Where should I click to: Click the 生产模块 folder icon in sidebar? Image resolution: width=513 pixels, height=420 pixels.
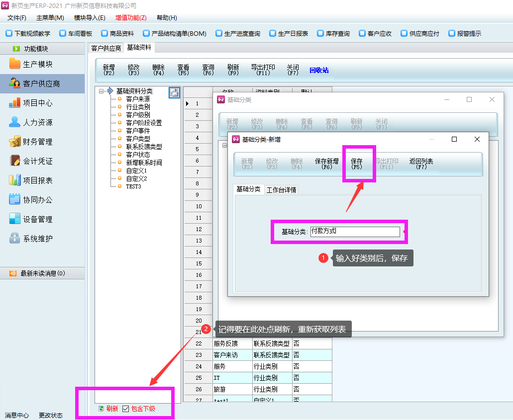click(x=15, y=64)
